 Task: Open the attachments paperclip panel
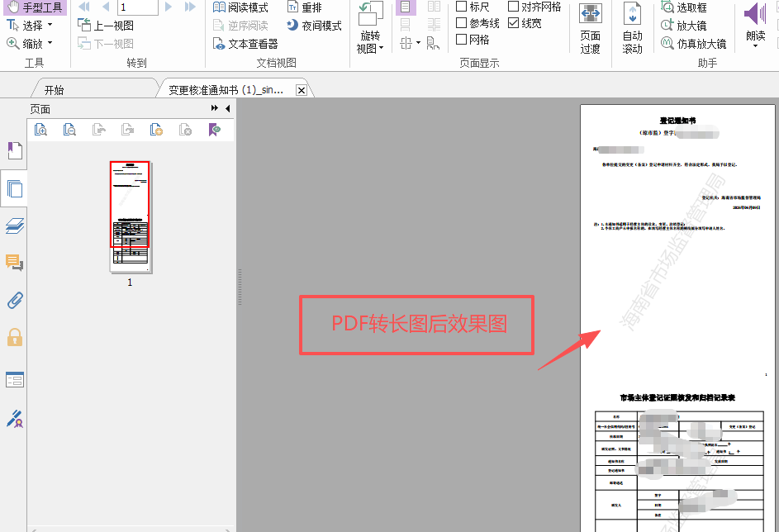(14, 300)
